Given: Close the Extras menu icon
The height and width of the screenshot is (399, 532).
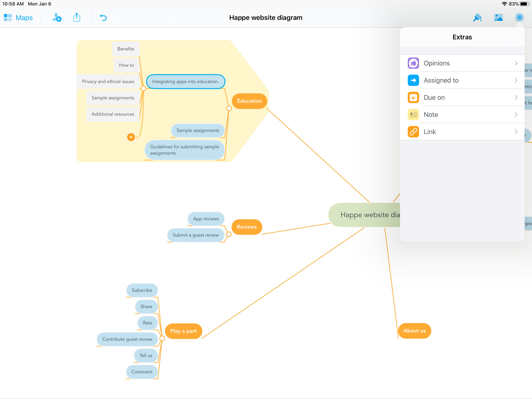Looking at the screenshot, I should point(519,18).
